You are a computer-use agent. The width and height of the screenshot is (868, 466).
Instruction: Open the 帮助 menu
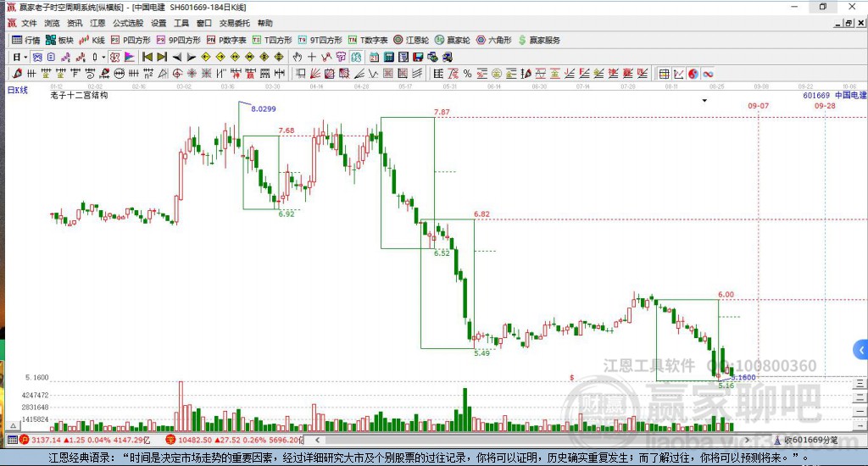[x=265, y=23]
